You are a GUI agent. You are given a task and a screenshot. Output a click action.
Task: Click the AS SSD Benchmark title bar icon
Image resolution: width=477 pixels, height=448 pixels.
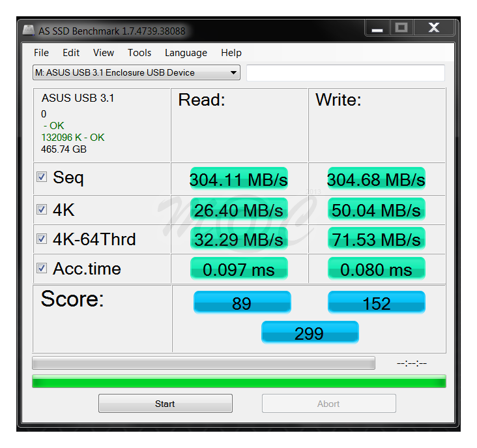click(x=29, y=31)
